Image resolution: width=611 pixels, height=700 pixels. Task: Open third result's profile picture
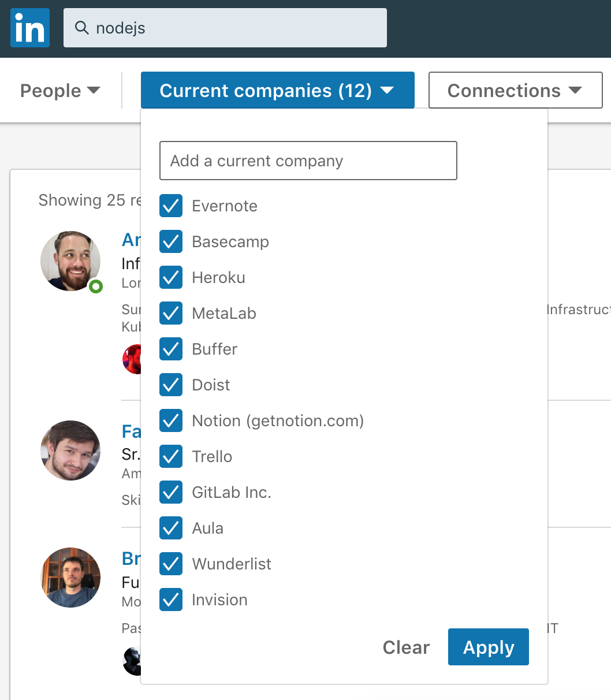(x=70, y=578)
